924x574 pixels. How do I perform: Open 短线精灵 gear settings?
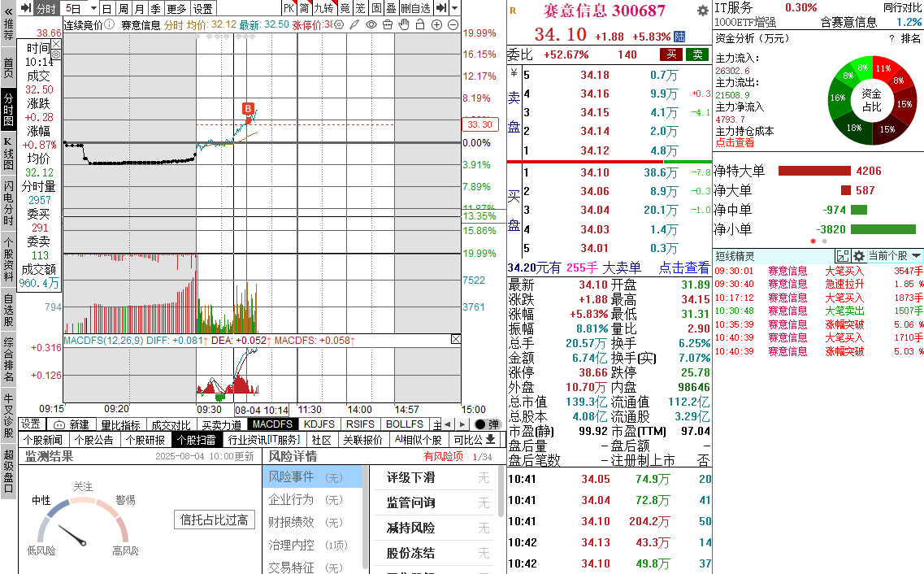[859, 256]
